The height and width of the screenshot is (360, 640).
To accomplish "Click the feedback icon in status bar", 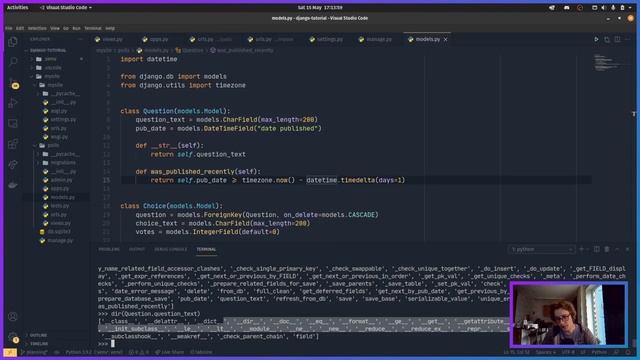I will tap(616, 352).
